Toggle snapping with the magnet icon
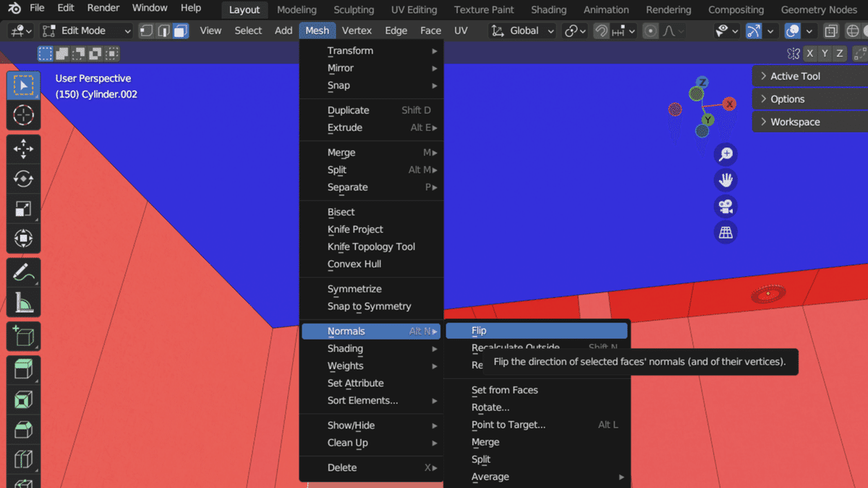868x488 pixels. click(601, 30)
